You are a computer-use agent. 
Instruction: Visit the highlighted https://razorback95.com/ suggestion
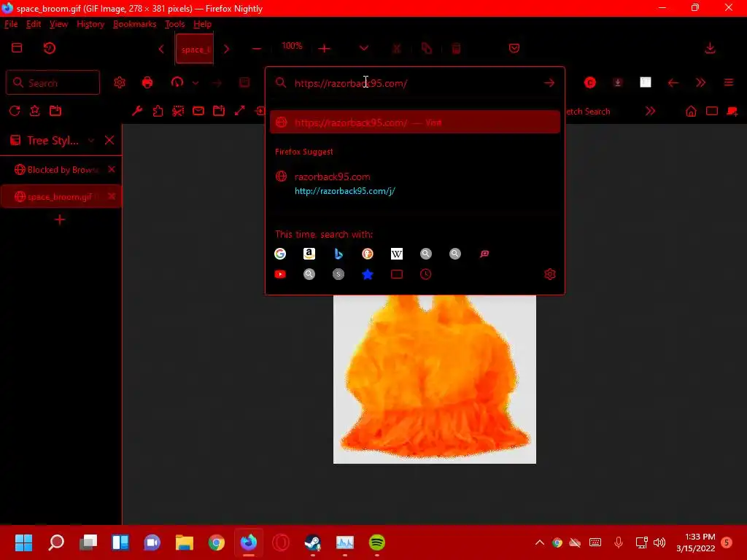tap(415, 122)
